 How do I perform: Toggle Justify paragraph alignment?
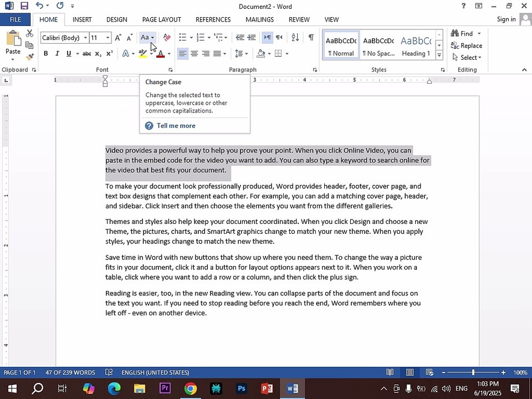(217, 54)
